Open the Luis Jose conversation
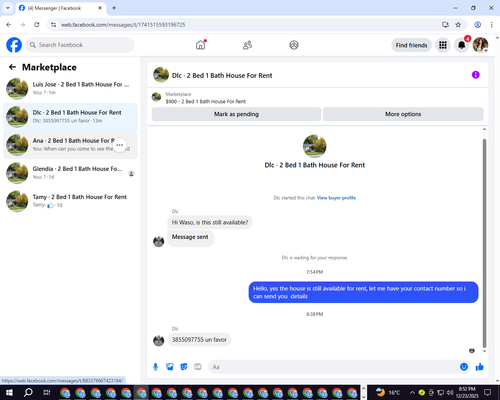The image size is (500, 400). click(70, 88)
